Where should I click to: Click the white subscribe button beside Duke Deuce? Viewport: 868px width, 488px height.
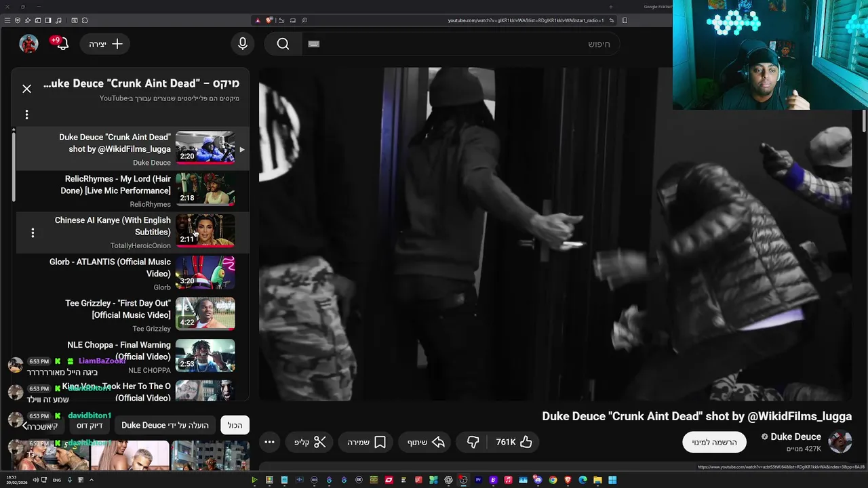click(x=714, y=442)
